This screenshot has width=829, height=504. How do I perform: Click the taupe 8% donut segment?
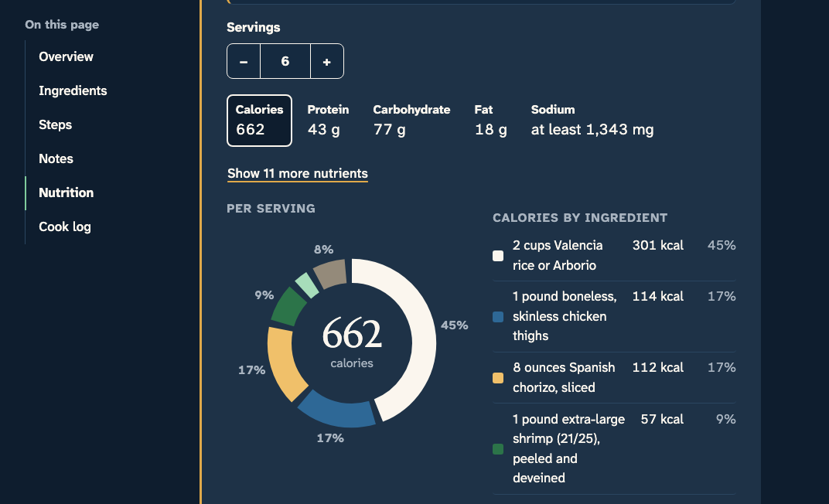click(x=330, y=273)
